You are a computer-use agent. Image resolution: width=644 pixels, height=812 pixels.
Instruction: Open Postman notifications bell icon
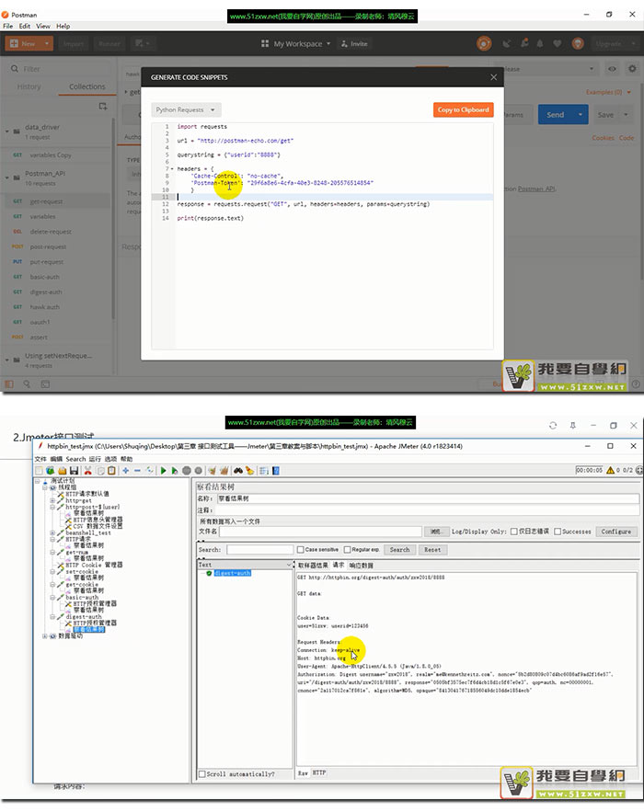540,43
